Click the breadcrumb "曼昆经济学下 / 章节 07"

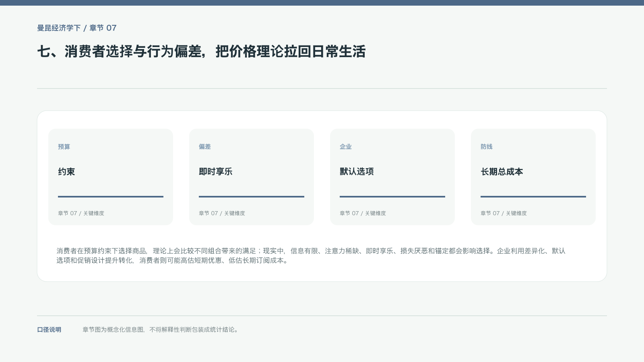[77, 28]
